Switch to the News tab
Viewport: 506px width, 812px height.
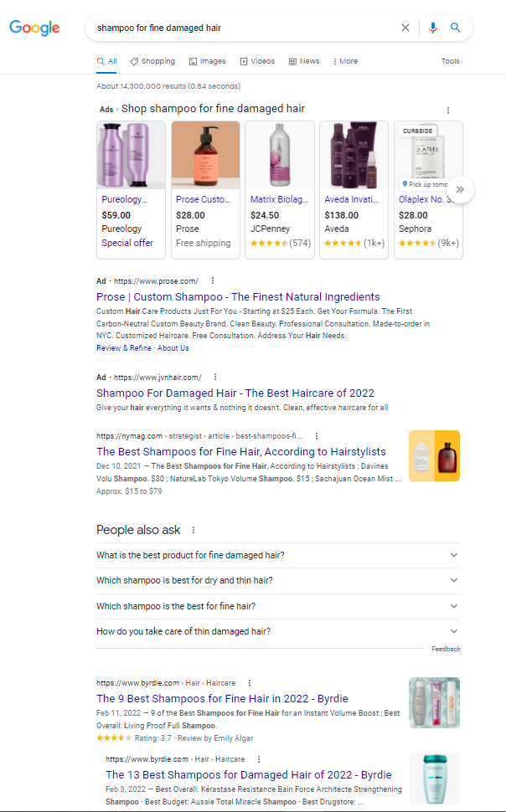click(304, 61)
